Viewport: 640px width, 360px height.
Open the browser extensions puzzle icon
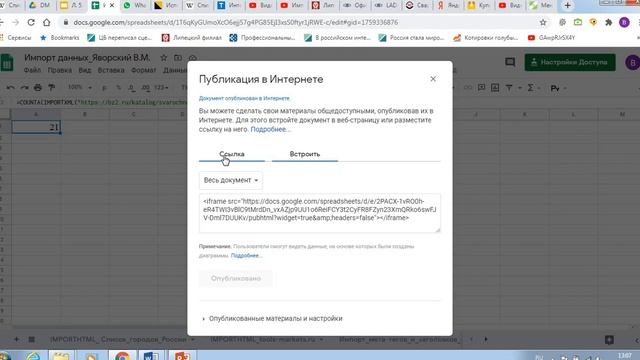coord(609,22)
